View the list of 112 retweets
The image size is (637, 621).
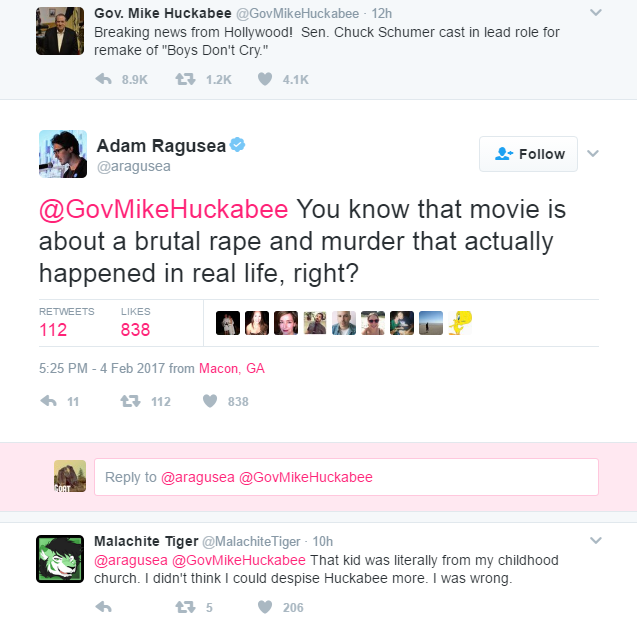tap(54, 329)
